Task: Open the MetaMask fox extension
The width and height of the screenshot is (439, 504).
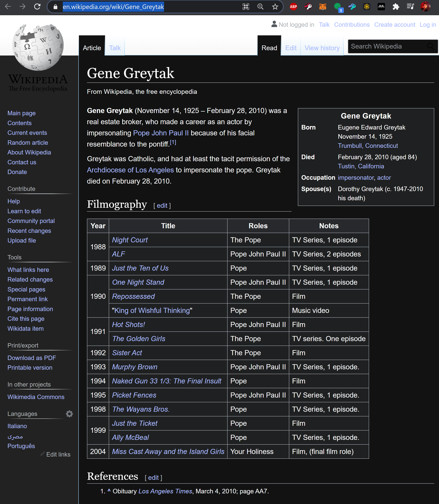Action: tap(323, 7)
